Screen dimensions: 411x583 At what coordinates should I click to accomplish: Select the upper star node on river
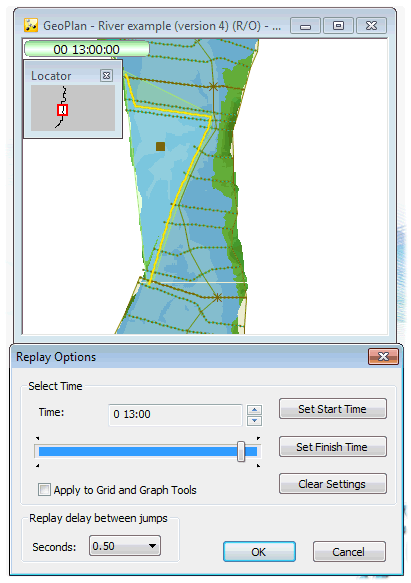click(213, 87)
